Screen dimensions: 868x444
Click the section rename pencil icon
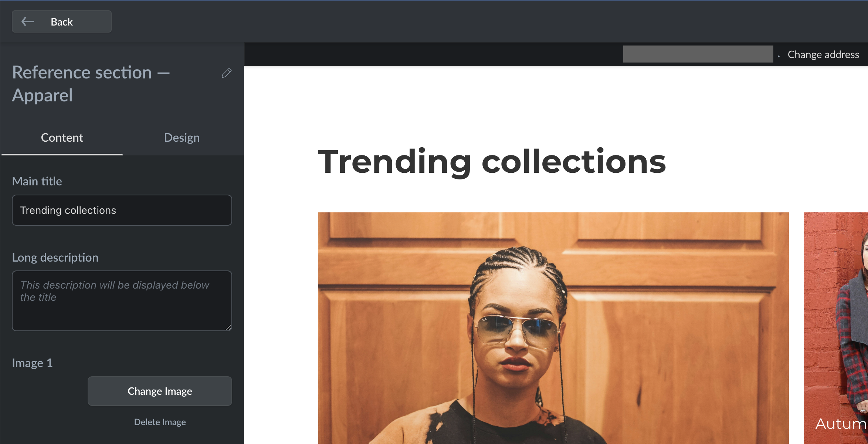pyautogui.click(x=226, y=73)
